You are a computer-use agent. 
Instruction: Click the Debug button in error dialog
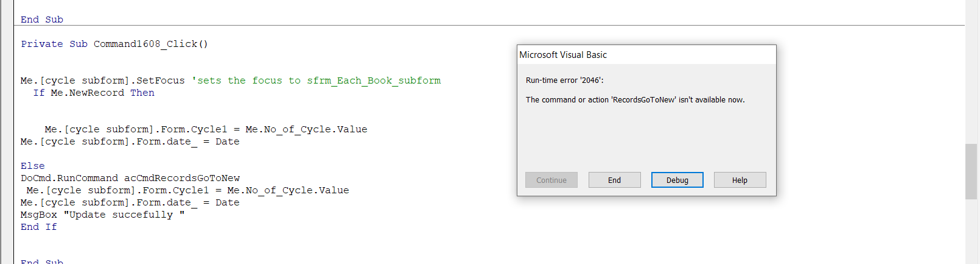pos(677,180)
